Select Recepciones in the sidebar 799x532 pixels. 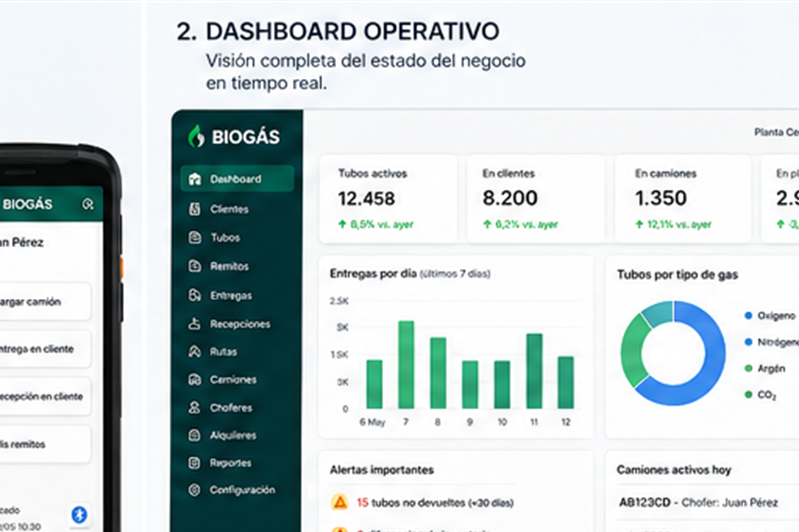237,324
